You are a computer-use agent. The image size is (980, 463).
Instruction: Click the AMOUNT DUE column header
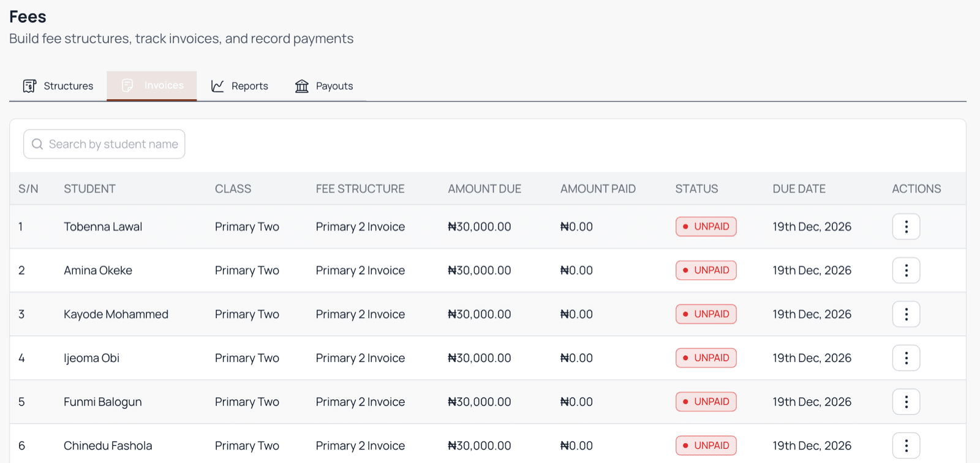pos(484,189)
